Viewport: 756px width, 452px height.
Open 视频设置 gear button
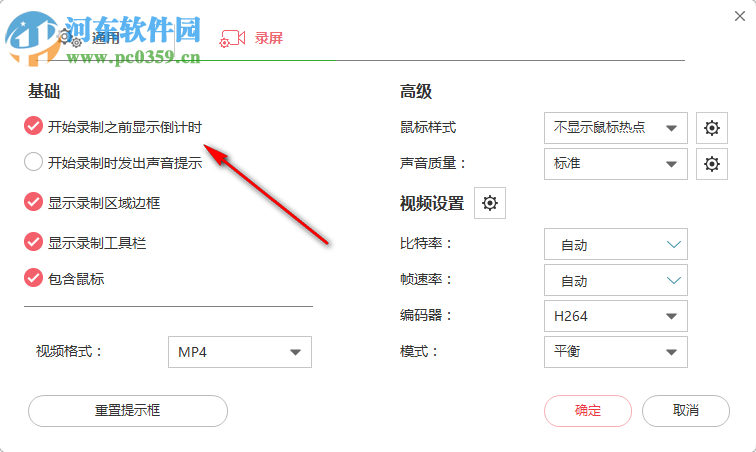490,203
